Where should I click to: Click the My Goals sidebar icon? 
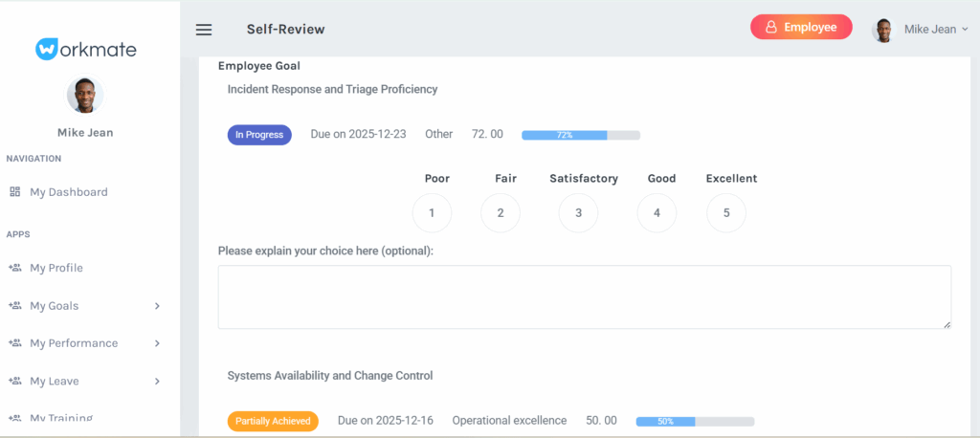tap(15, 306)
